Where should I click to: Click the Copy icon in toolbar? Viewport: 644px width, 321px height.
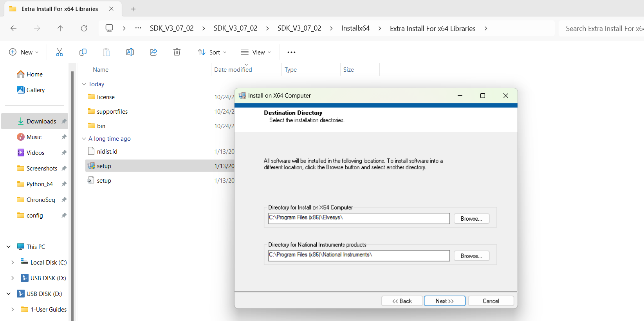pos(83,52)
